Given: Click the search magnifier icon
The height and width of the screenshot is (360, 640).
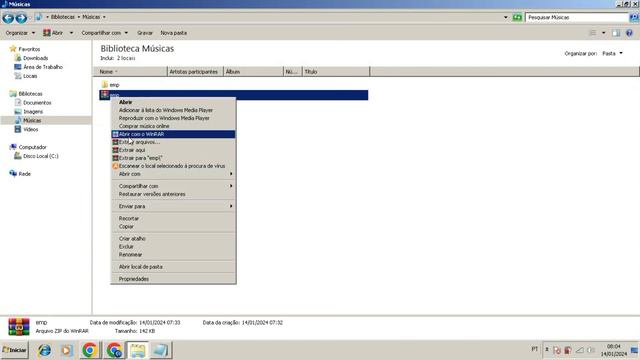Looking at the screenshot, I should [x=634, y=17].
